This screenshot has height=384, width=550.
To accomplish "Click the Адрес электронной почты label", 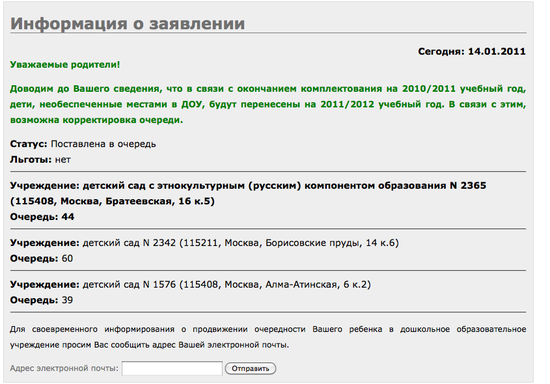I will click(64, 368).
